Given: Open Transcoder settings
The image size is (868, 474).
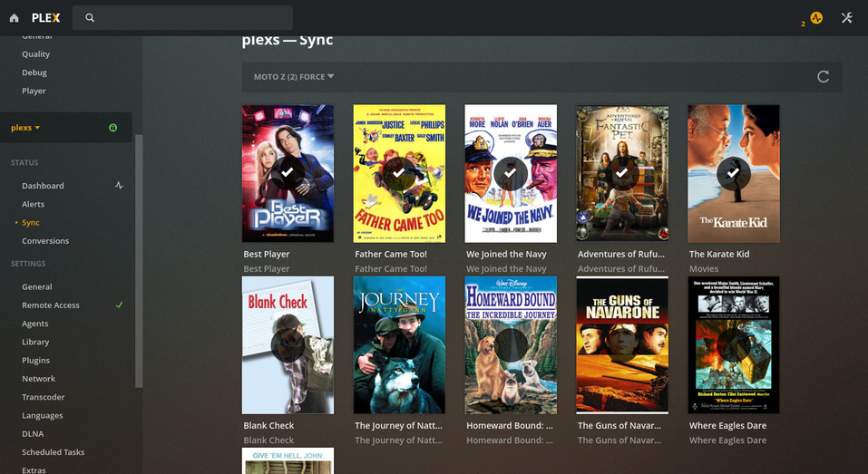Looking at the screenshot, I should pyautogui.click(x=44, y=397).
